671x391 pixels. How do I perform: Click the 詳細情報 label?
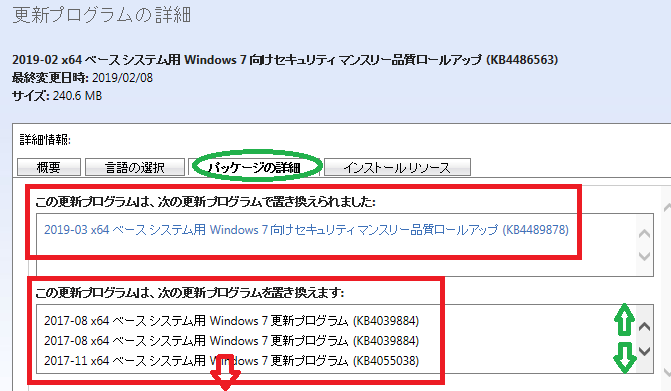tap(45, 139)
